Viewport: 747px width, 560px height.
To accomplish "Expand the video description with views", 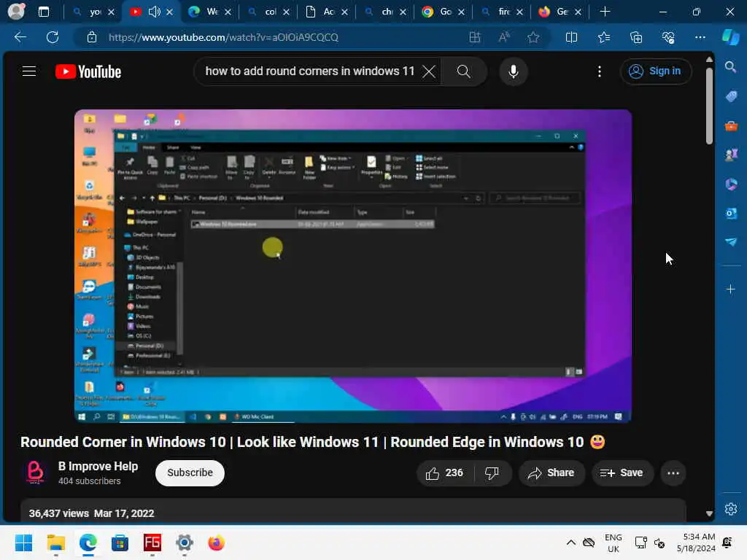I will click(x=353, y=513).
